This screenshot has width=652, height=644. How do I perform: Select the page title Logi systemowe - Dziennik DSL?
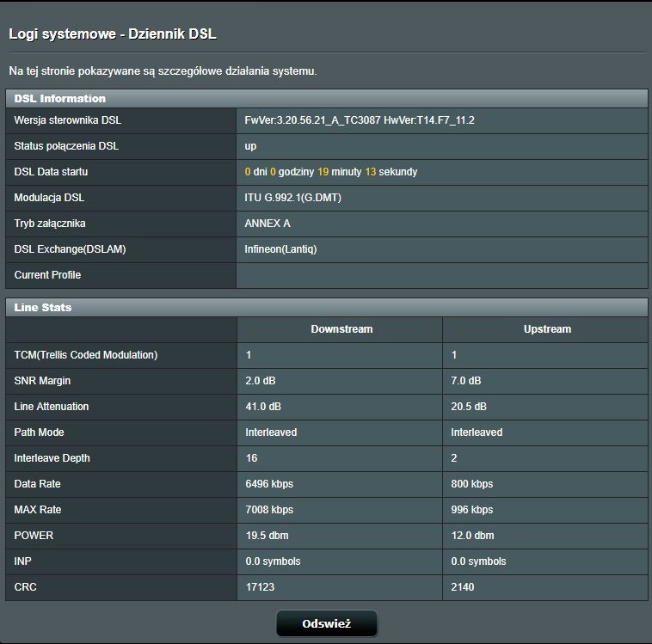point(112,34)
